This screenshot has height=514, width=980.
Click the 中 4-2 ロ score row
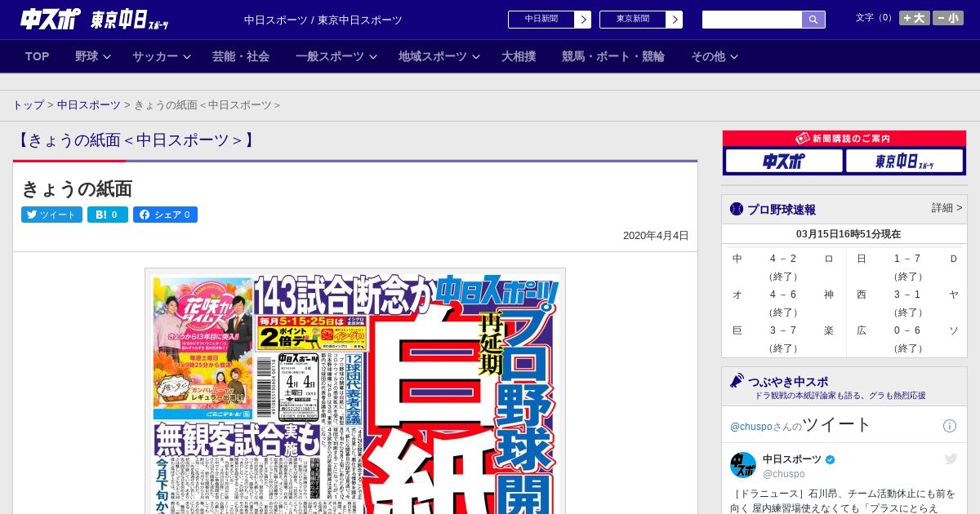click(x=783, y=259)
